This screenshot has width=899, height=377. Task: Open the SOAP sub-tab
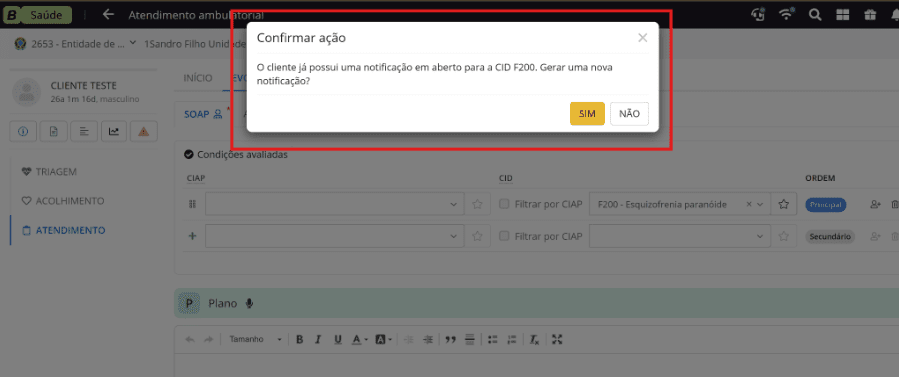203,114
